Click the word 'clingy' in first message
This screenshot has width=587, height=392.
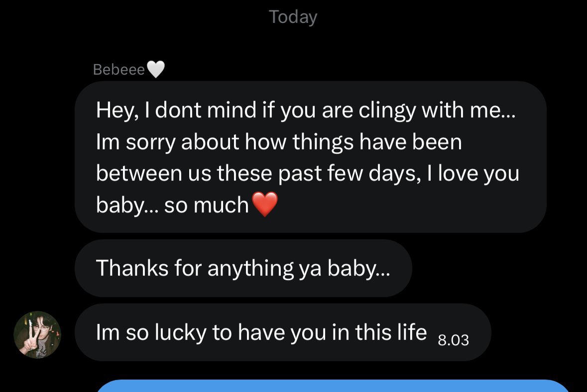(x=387, y=111)
